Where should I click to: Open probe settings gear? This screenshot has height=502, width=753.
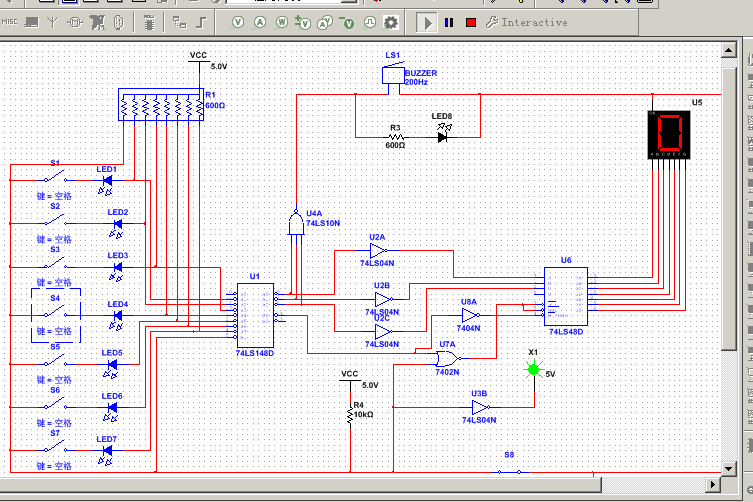[x=391, y=22]
